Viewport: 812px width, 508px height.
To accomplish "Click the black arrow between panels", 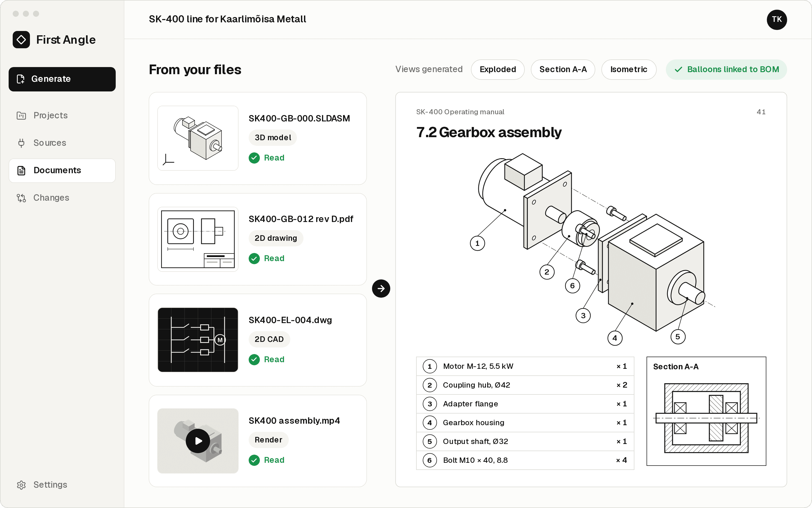I will 381,288.
